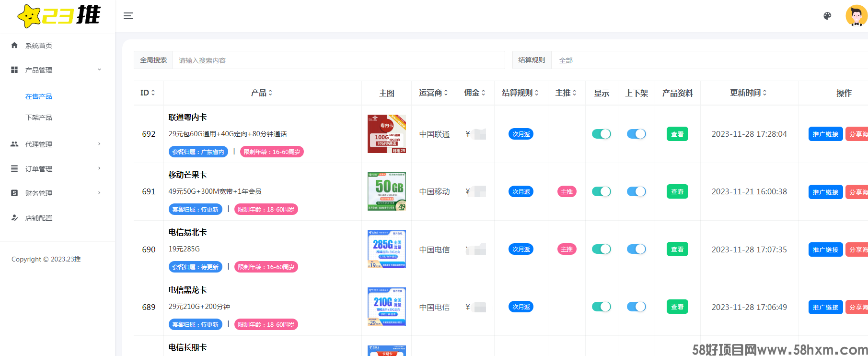The height and width of the screenshot is (356, 868).
Task: Open 移动芒果卡 50GB thumbnail
Action: 387,191
